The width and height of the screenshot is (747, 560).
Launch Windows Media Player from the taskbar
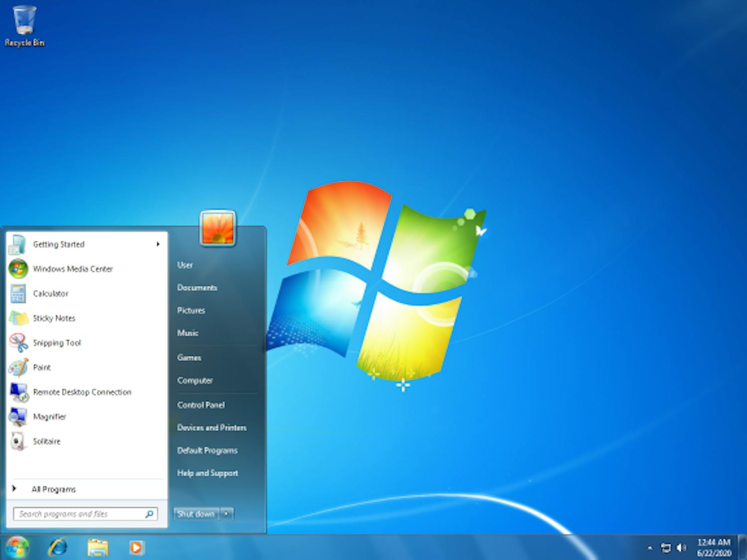pyautogui.click(x=135, y=547)
